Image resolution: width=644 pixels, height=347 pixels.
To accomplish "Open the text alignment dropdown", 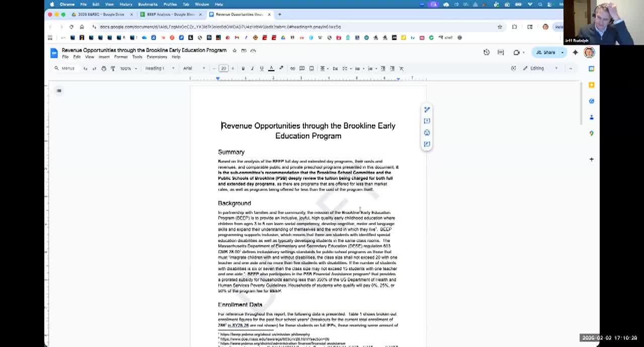I will [x=324, y=68].
